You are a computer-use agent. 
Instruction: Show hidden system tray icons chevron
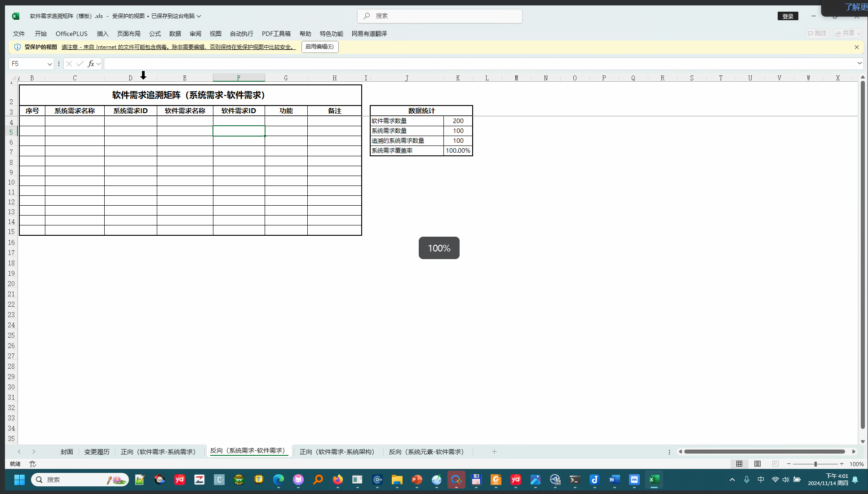coord(732,480)
